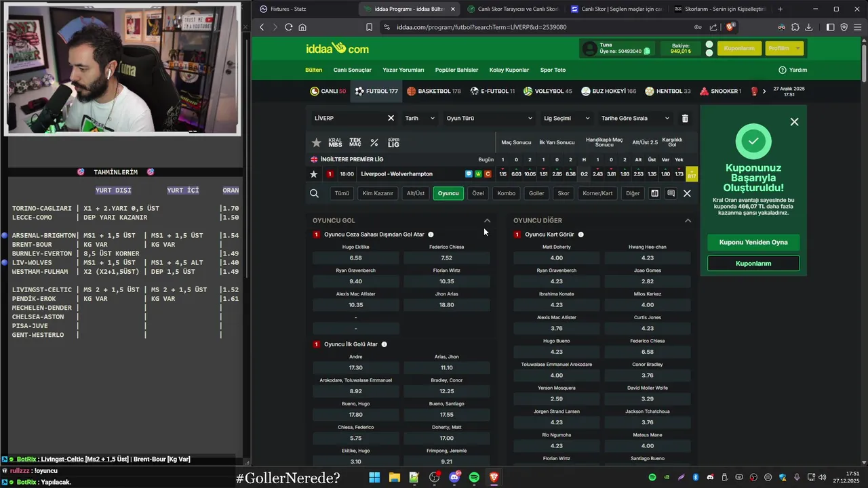Viewport: 868px width, 488px height.
Task: Click the iddaa.com logo
Action: click(337, 48)
